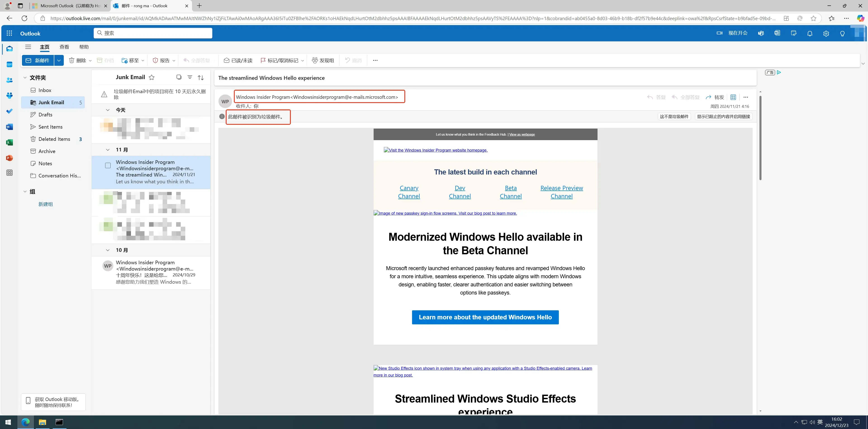Click the 新建组 new group link
The width and height of the screenshot is (868, 429).
click(x=45, y=204)
